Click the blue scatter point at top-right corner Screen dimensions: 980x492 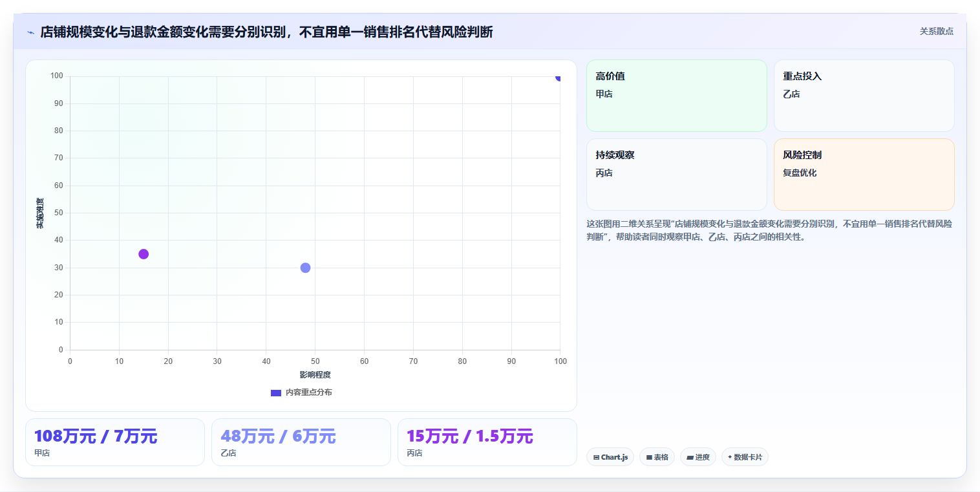[559, 77]
